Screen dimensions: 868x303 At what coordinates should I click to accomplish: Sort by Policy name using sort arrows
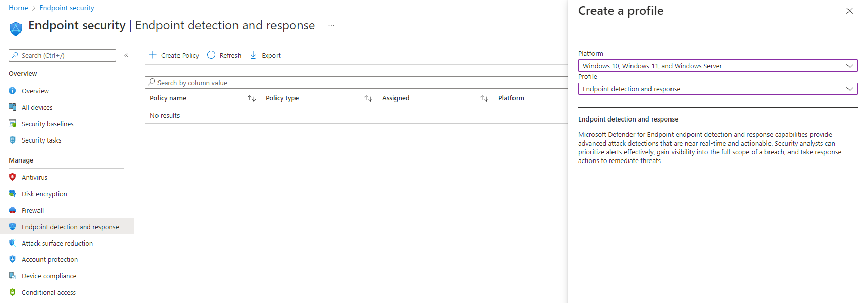[252, 98]
